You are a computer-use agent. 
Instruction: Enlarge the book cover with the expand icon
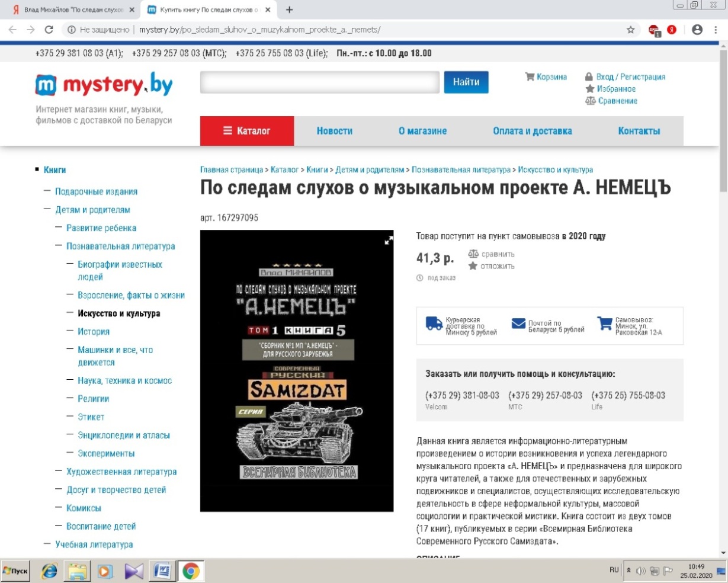389,240
